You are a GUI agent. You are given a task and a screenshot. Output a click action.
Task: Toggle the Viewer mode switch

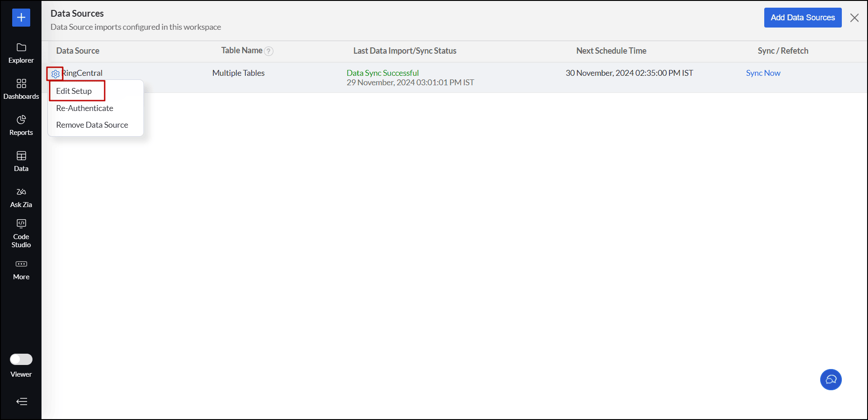tap(21, 359)
